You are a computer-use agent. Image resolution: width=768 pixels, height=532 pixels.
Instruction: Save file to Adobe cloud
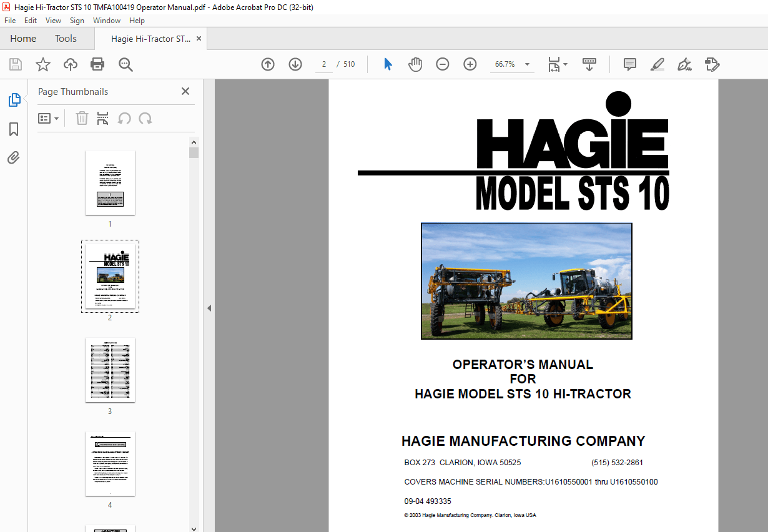pyautogui.click(x=70, y=64)
